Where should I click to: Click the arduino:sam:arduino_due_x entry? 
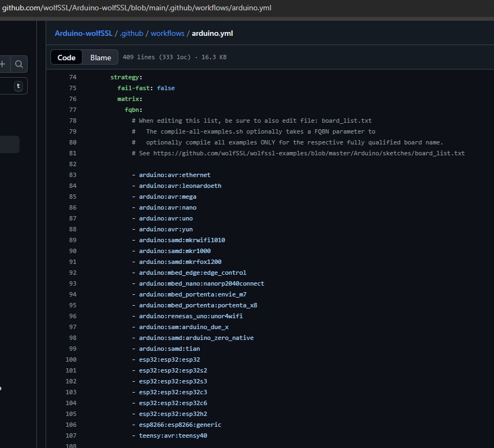(x=184, y=327)
